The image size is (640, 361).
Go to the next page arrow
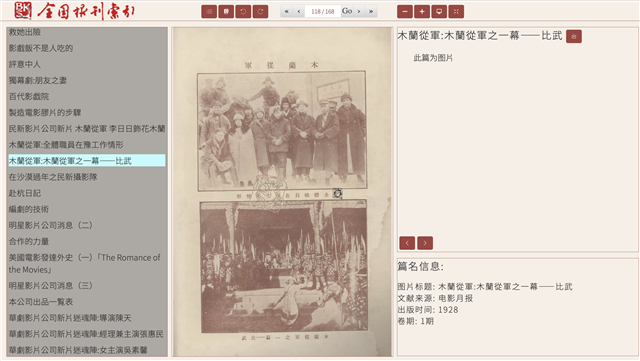click(x=359, y=11)
